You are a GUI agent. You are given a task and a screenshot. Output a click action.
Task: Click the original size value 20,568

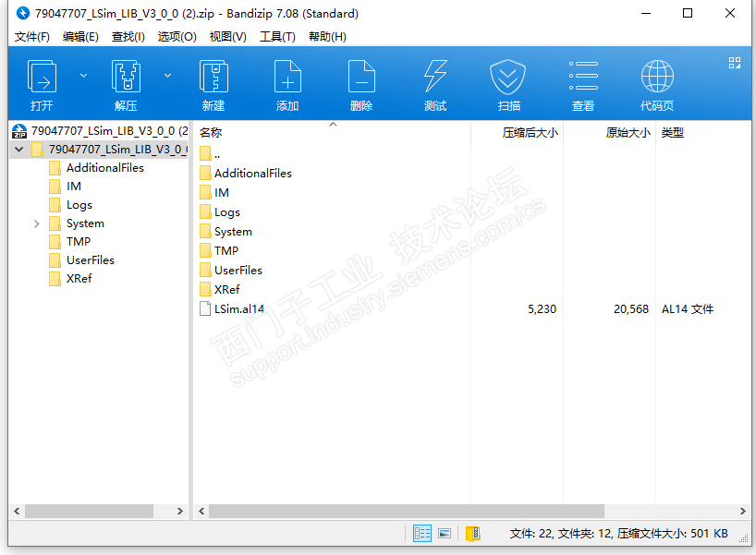pyautogui.click(x=631, y=308)
